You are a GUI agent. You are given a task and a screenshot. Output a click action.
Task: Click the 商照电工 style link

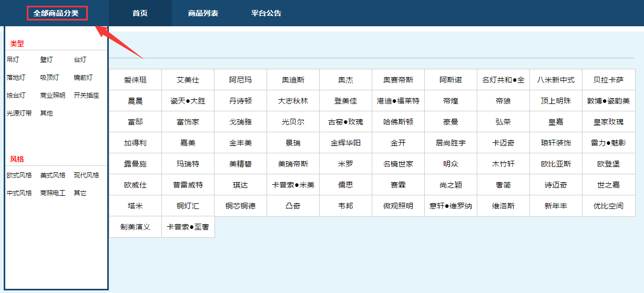click(53, 193)
